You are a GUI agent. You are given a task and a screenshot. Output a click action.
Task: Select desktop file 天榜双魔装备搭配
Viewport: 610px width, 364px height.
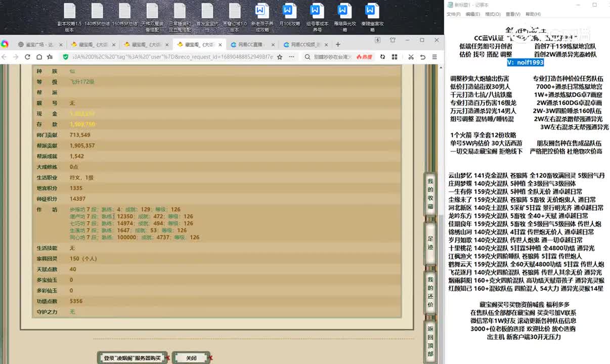click(x=152, y=18)
